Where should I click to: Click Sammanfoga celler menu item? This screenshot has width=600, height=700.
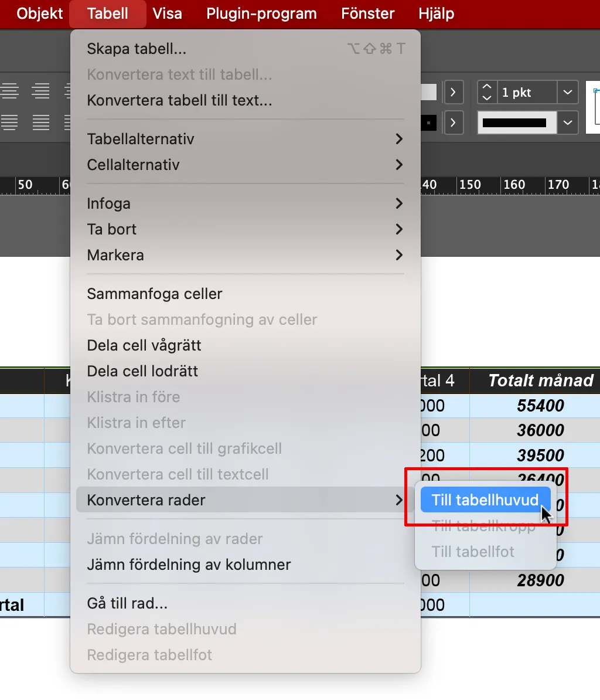(x=155, y=294)
